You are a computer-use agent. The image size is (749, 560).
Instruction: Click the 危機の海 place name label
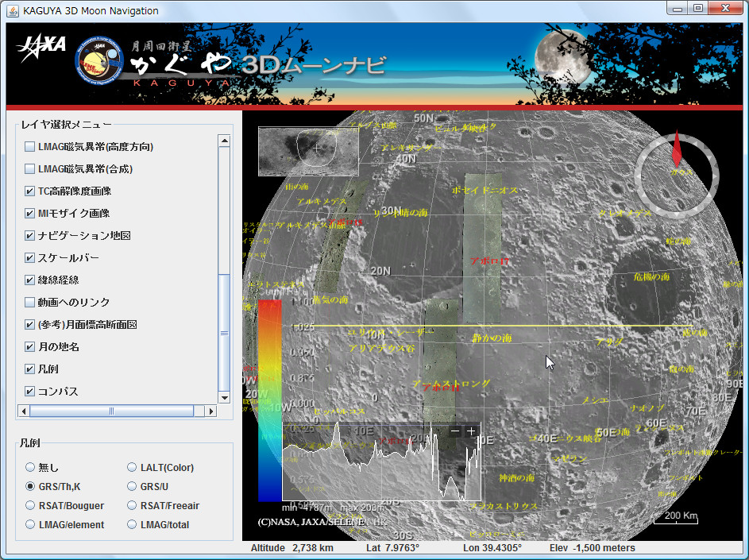click(651, 276)
